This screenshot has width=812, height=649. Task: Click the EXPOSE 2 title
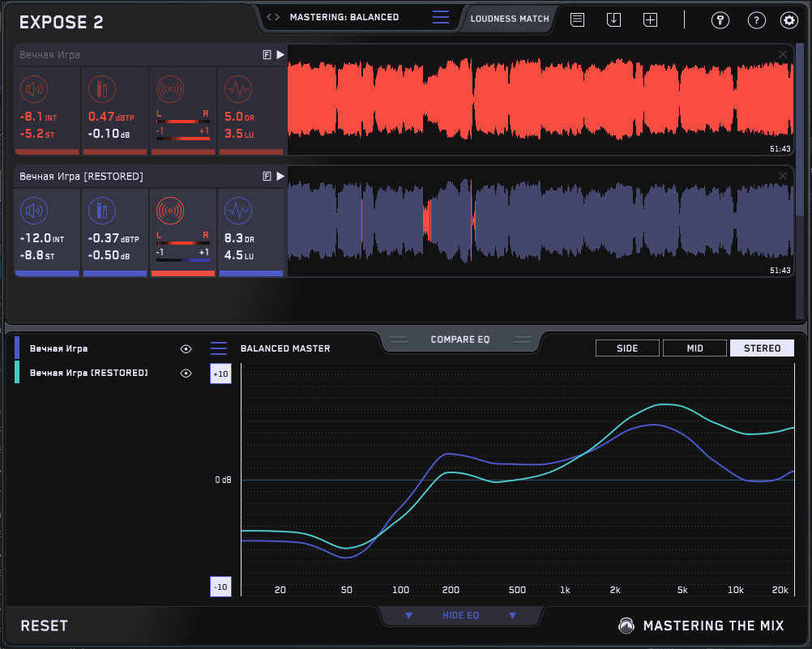[61, 22]
